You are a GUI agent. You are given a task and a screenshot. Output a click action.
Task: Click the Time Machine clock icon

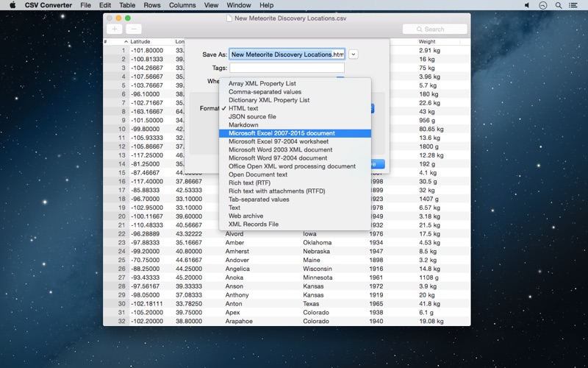click(x=542, y=5)
